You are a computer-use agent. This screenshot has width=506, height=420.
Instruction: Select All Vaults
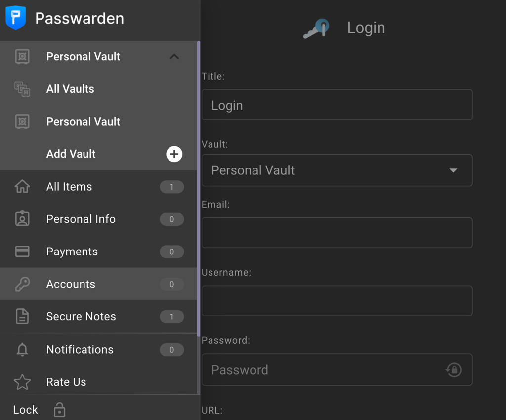(x=98, y=89)
